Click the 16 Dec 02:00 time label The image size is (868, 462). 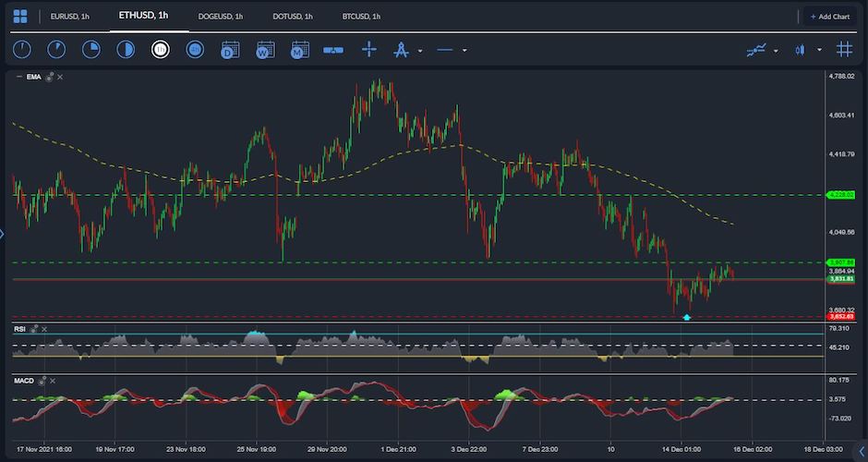click(753, 449)
